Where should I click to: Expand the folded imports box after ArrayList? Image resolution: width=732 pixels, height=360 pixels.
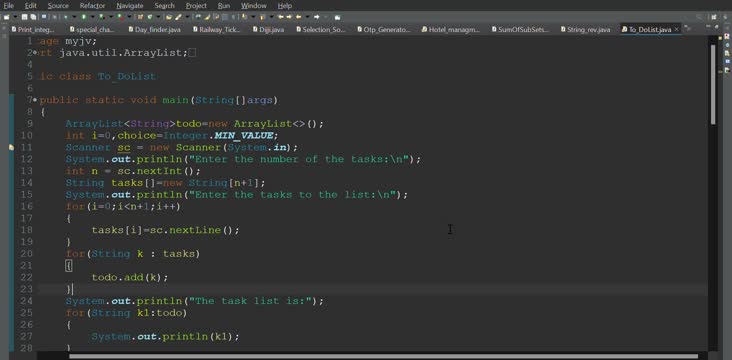coord(191,53)
